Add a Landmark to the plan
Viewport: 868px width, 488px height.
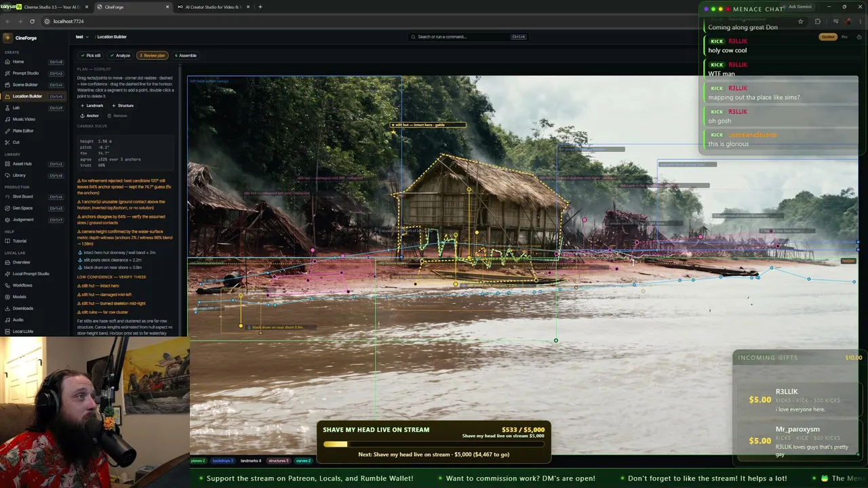(92, 106)
